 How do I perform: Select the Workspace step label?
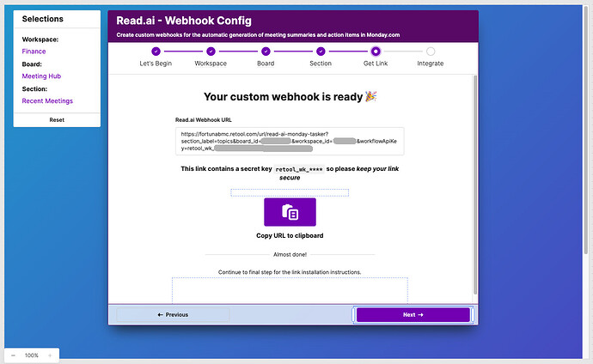211,64
